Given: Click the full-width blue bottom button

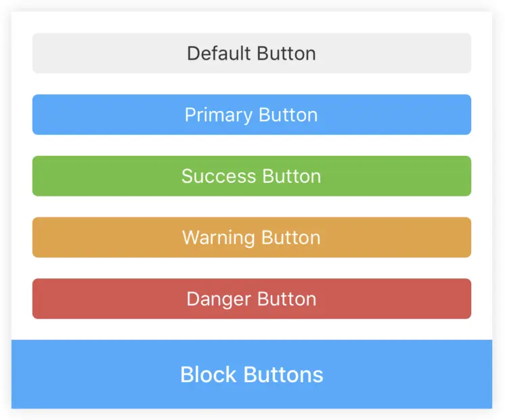Looking at the screenshot, I should (251, 374).
